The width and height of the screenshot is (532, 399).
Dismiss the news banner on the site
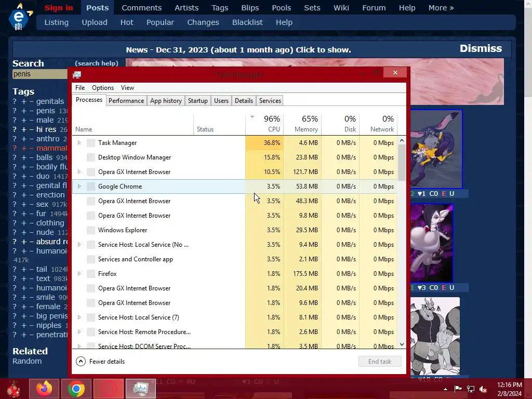click(481, 48)
